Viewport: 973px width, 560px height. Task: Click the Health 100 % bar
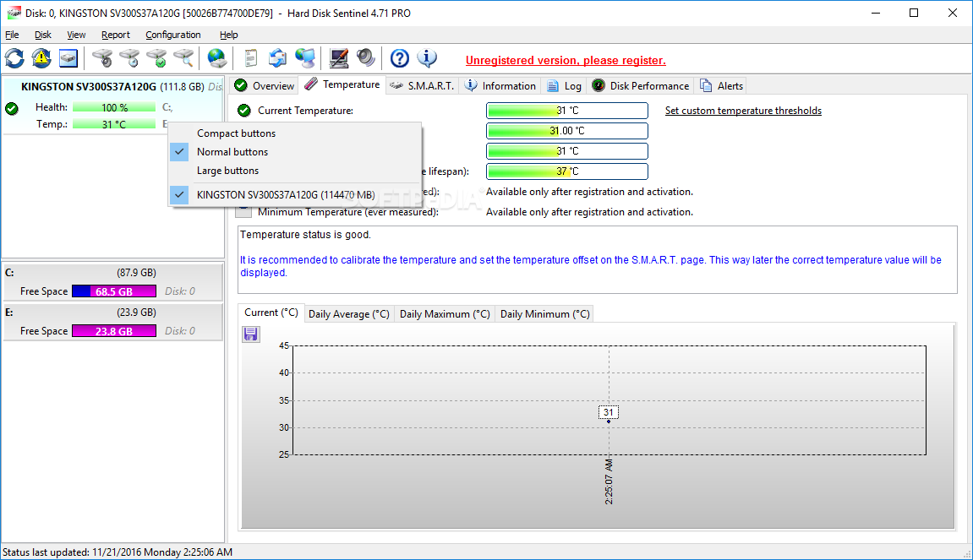[x=114, y=107]
